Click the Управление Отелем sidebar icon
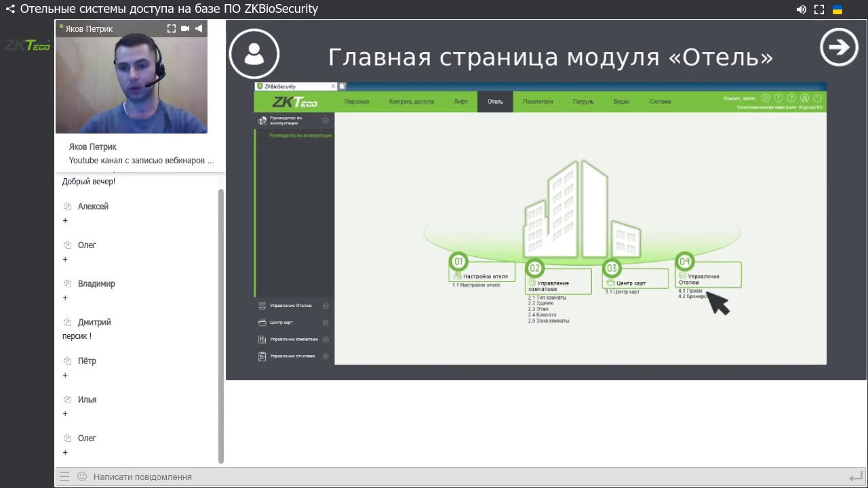The image size is (868, 488). click(x=262, y=306)
